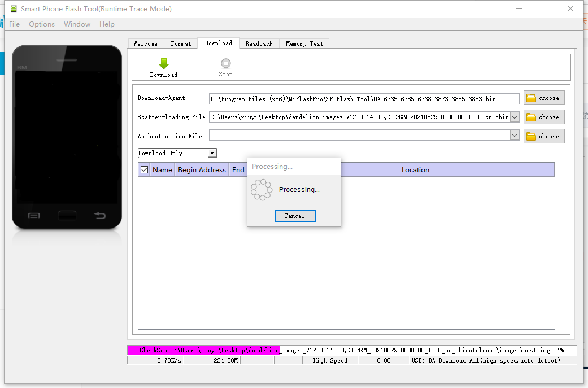The height and width of the screenshot is (388, 588).
Task: Click the Download-Agent path field
Action: click(x=364, y=99)
